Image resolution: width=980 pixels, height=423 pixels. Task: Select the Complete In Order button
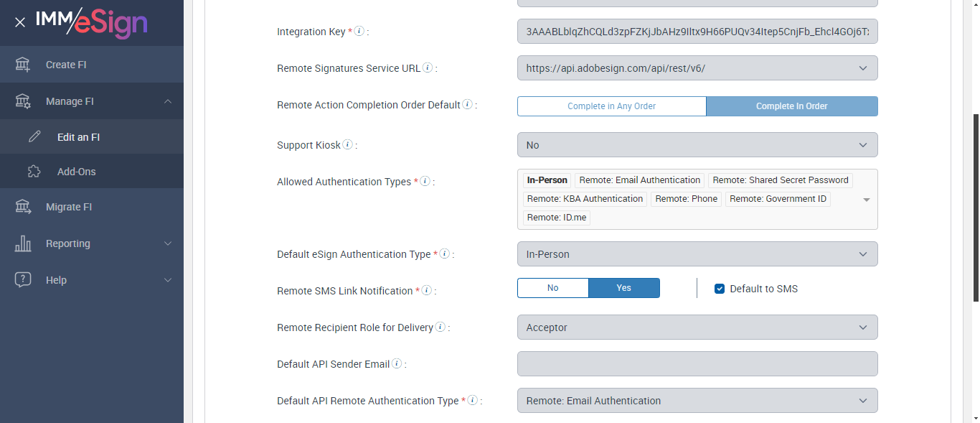point(791,106)
